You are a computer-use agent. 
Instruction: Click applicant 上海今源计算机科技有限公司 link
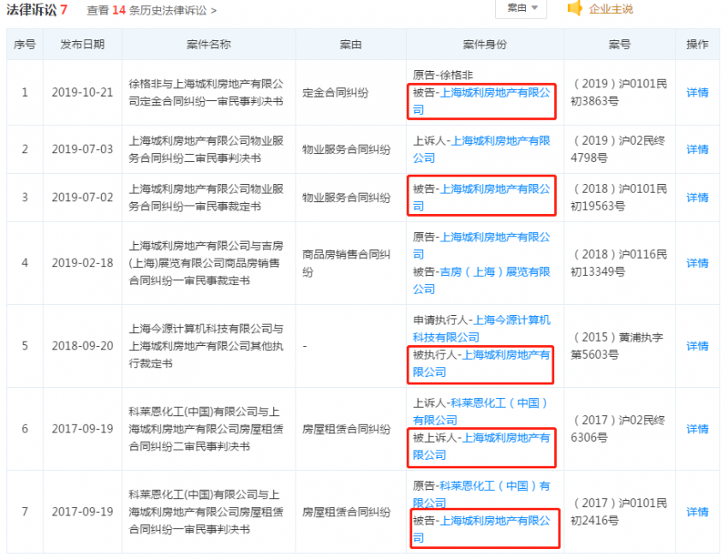coord(481,328)
